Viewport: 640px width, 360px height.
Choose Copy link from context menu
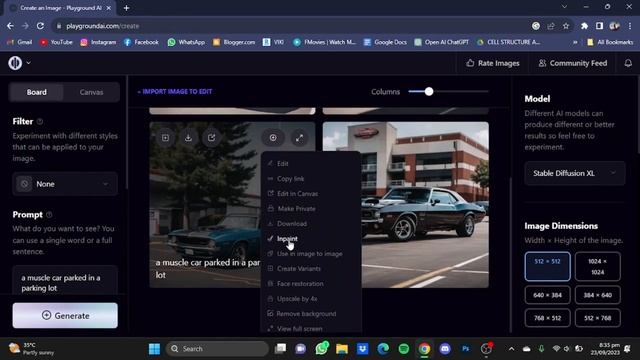coord(311,179)
